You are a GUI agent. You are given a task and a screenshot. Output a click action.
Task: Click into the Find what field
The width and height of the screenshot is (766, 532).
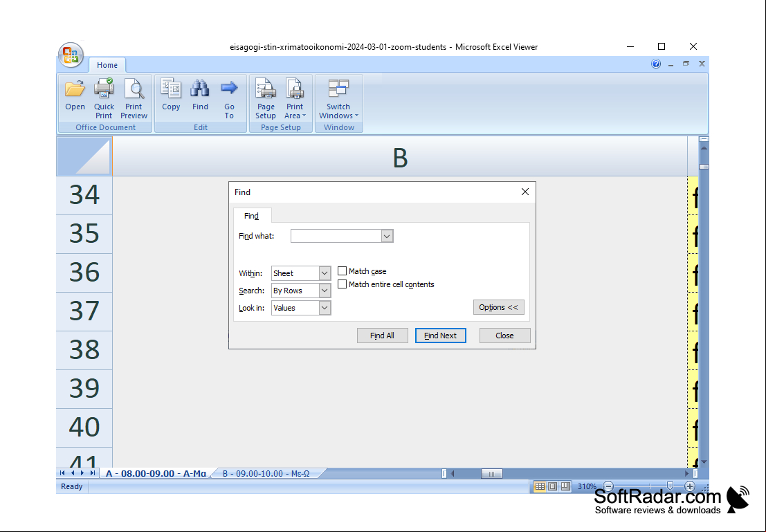[x=336, y=236]
